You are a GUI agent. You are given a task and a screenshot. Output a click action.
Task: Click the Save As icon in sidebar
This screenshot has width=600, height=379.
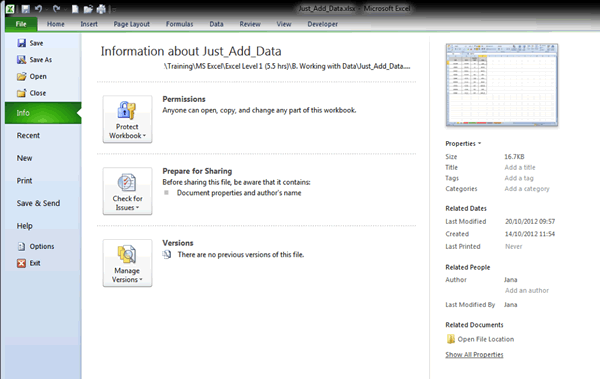pyautogui.click(x=21, y=60)
